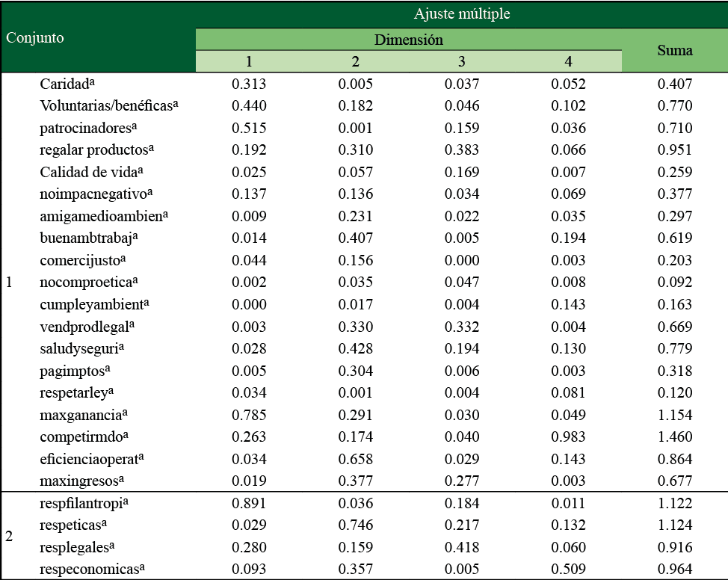
Task: Select the 'Conjunto' header cell
Action: [x=35, y=37]
